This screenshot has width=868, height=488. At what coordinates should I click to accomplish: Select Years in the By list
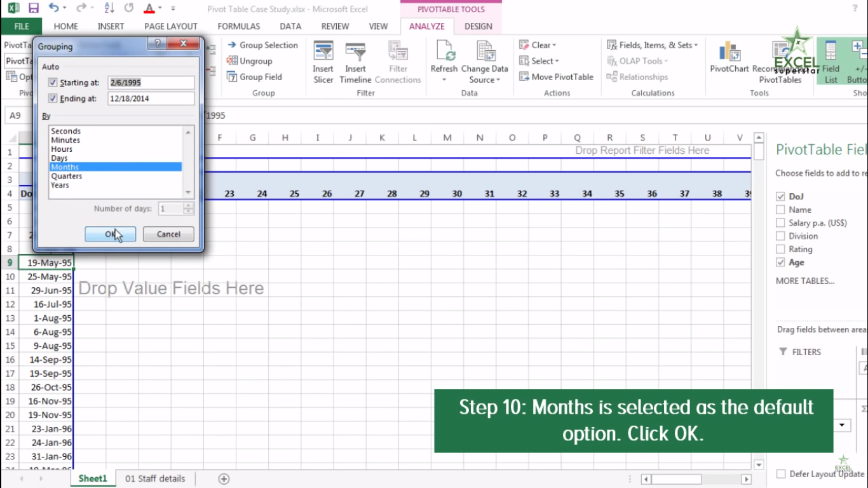(x=116, y=185)
